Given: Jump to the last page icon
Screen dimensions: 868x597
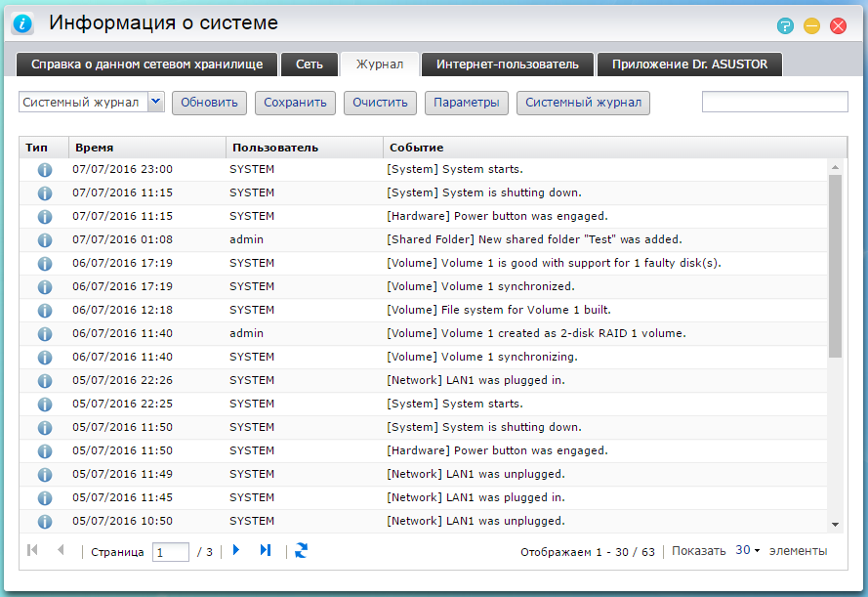Looking at the screenshot, I should click(x=265, y=551).
